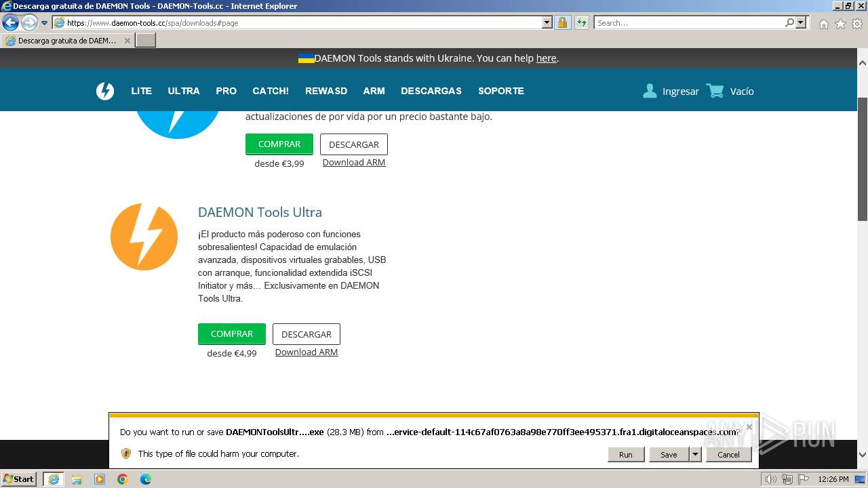The height and width of the screenshot is (488, 868).
Task: Expand the Save options dropdown arrow
Action: [695, 455]
